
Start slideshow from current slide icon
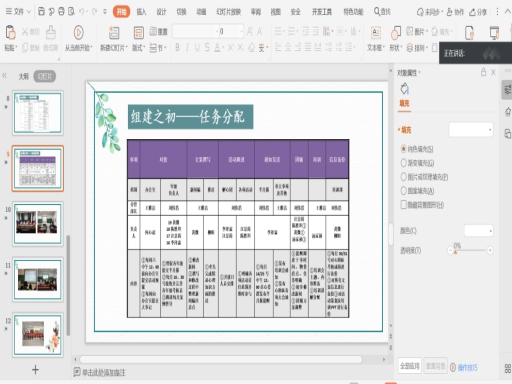(x=78, y=33)
